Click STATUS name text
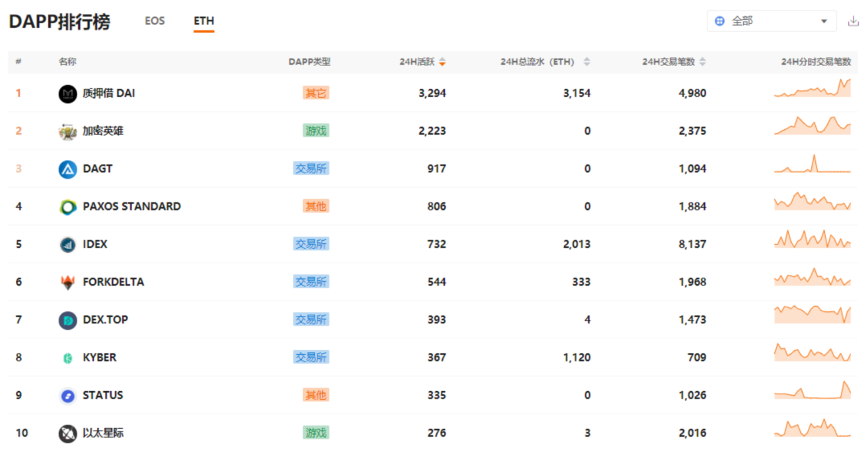The width and height of the screenshot is (868, 463). (x=103, y=395)
